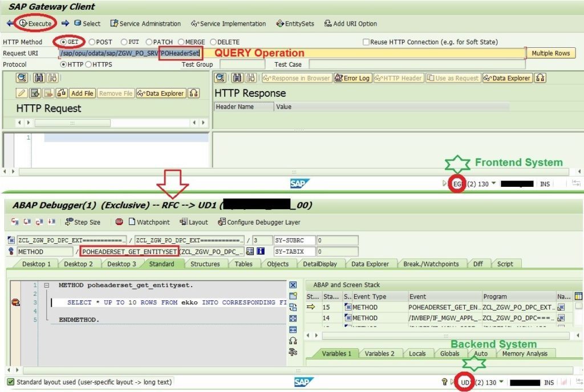584x392 pixels.
Task: Select GET HTTP method
Action: (x=63, y=42)
